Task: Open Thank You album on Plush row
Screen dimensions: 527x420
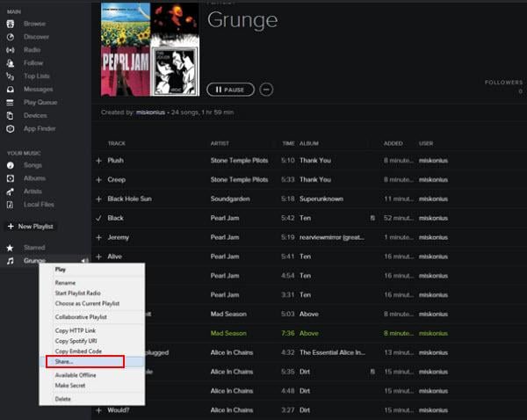Action: [315, 161]
